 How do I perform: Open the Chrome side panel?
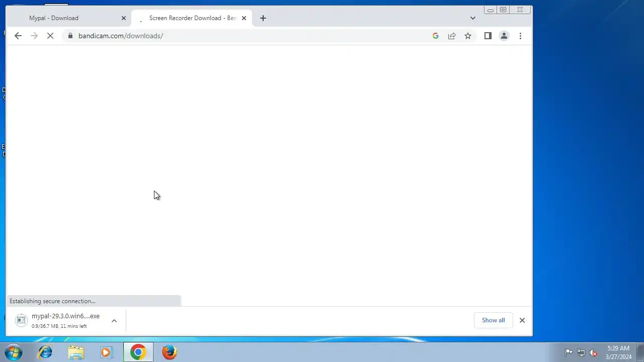(x=488, y=36)
